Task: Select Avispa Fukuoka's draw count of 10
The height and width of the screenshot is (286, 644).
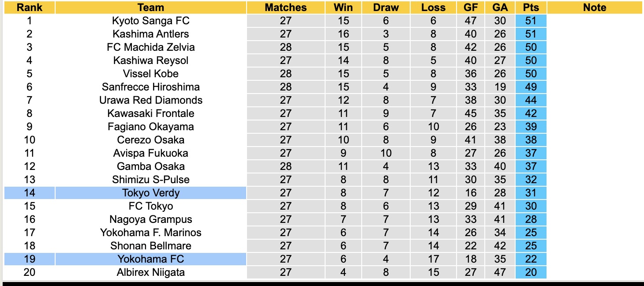Action: [386, 153]
